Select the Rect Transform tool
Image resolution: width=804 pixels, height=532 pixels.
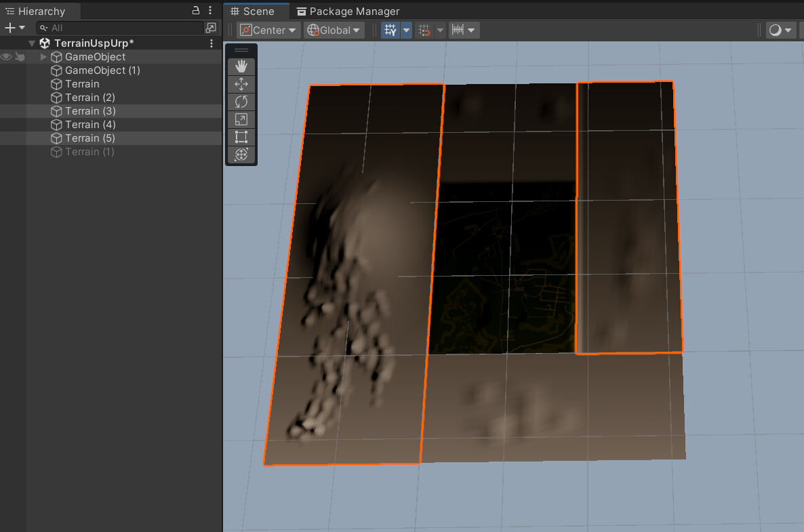241,136
